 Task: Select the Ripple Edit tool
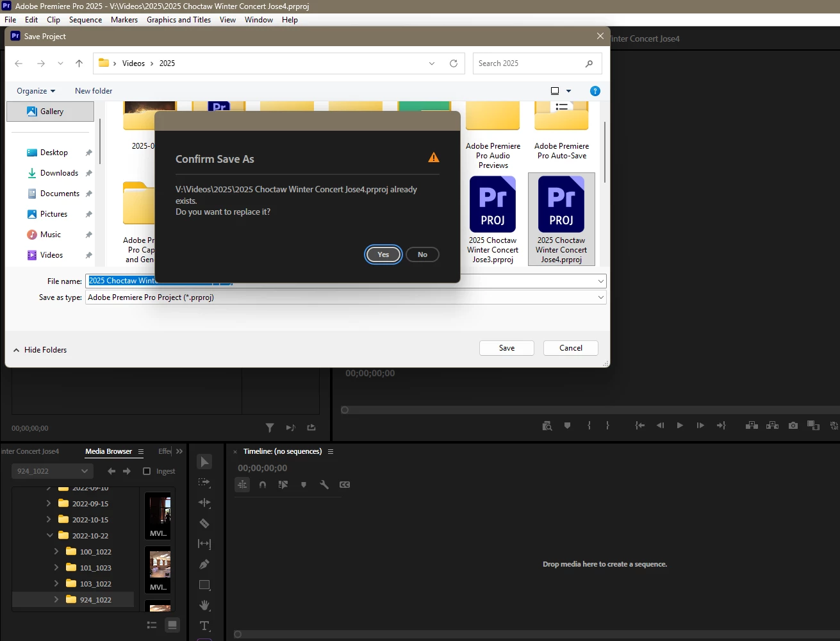click(x=204, y=503)
